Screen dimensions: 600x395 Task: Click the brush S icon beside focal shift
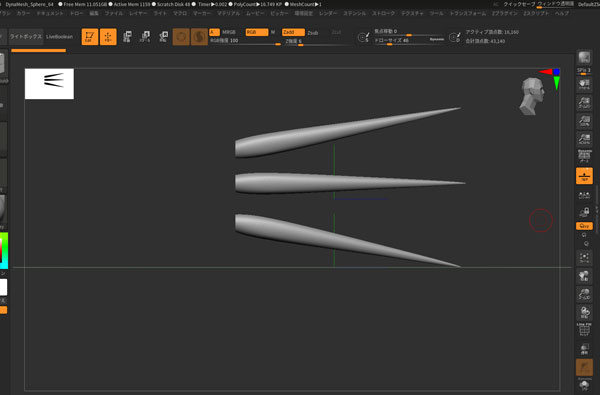click(x=363, y=37)
